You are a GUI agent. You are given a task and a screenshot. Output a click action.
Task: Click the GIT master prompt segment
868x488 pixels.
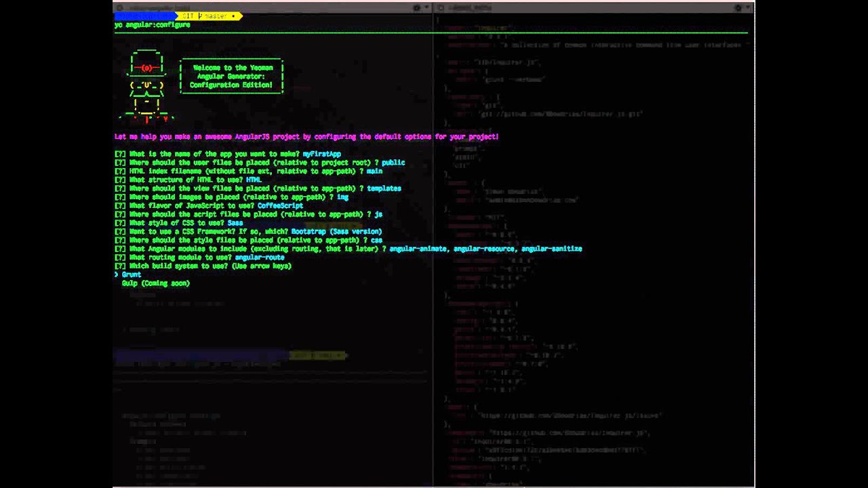click(209, 16)
